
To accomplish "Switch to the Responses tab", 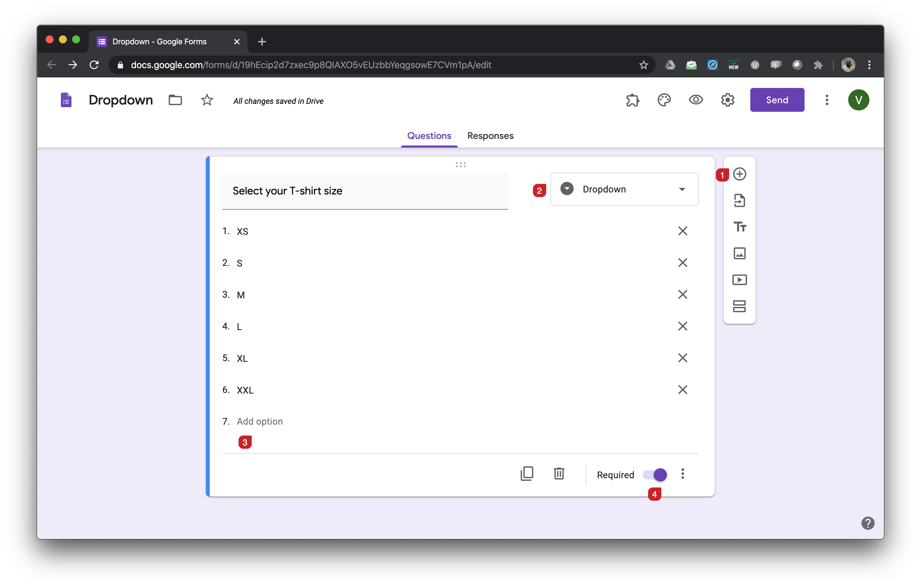I will 490,136.
